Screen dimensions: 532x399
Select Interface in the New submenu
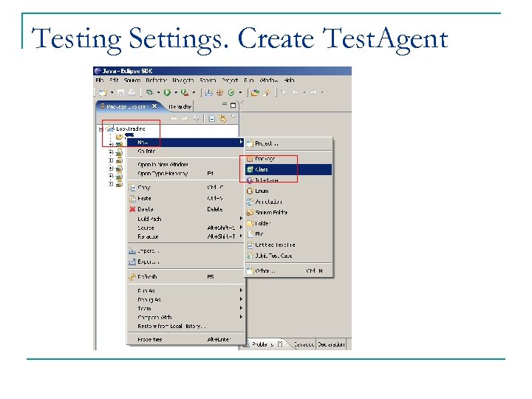[288, 180]
